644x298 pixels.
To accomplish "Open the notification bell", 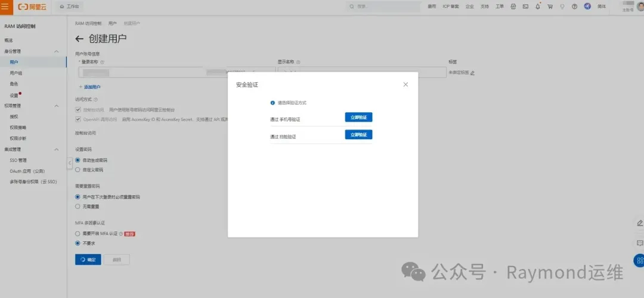I will [538, 7].
